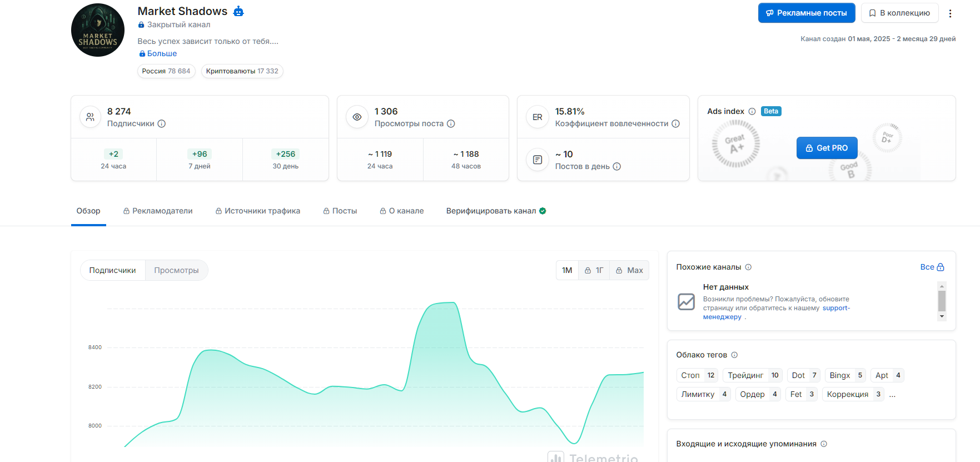This screenshot has width=980, height=462.
Task: Open the Рекламные посты button
Action: 807,13
